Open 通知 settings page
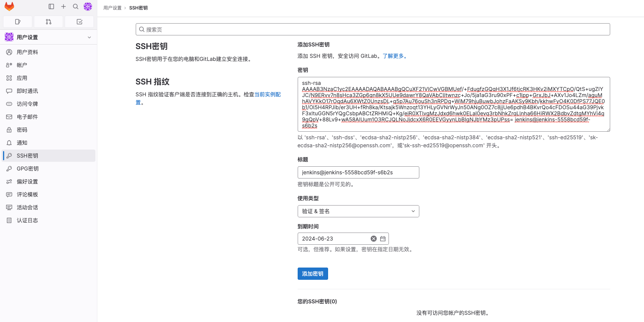Image resolution: width=644 pixels, height=322 pixels. click(x=49, y=143)
